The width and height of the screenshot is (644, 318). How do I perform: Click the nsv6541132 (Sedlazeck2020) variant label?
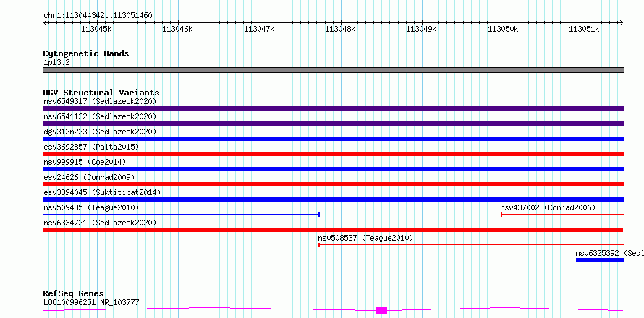tap(100, 116)
